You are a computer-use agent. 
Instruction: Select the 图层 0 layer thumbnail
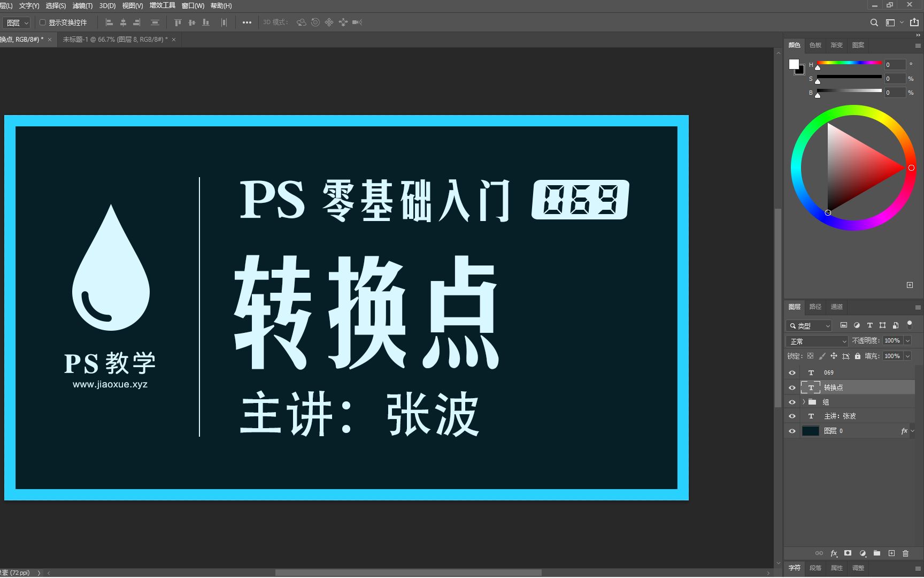(810, 431)
